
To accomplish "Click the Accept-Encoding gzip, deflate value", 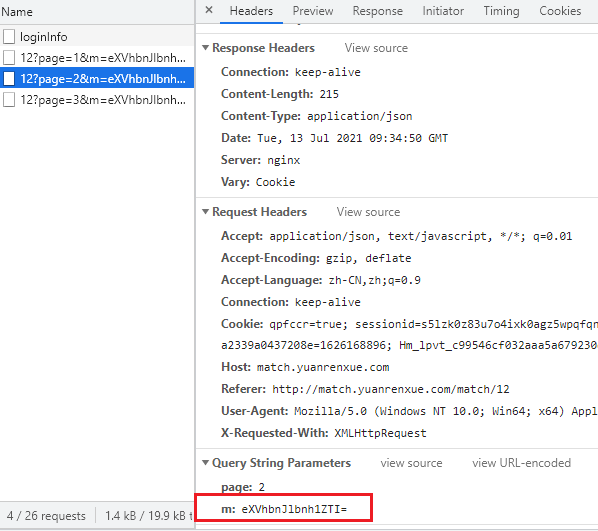I will pos(368,259).
